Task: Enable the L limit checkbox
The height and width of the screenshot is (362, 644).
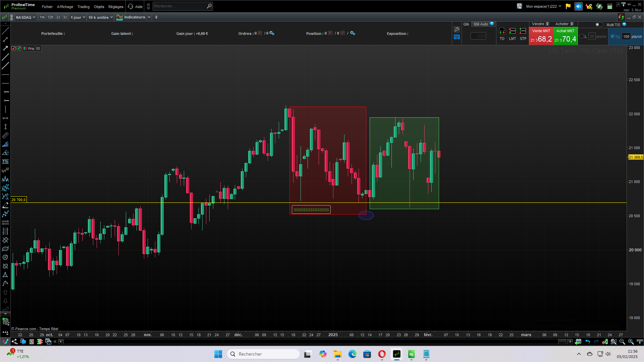Action: coord(582,37)
